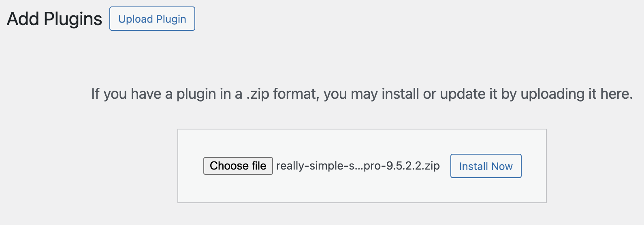Image resolution: width=644 pixels, height=225 pixels.
Task: Toggle the plugin upload panel via Upload Plugin
Action: point(152,19)
